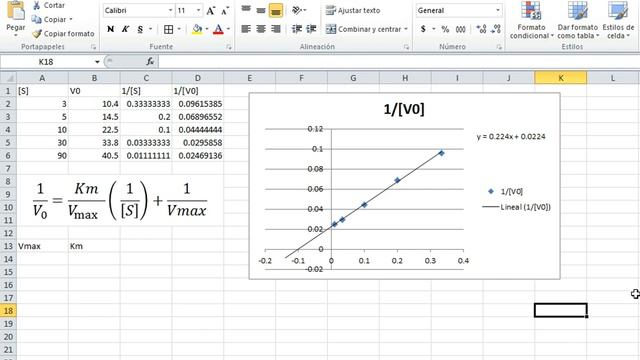Viewport: 640px width, 360px height.
Task: Increase decimal places
Action: coord(481,29)
